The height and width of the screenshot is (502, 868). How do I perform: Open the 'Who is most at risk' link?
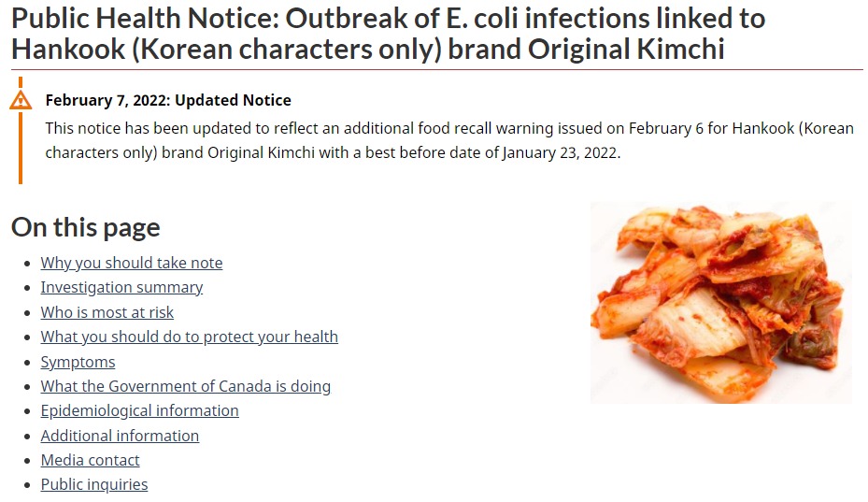click(107, 312)
